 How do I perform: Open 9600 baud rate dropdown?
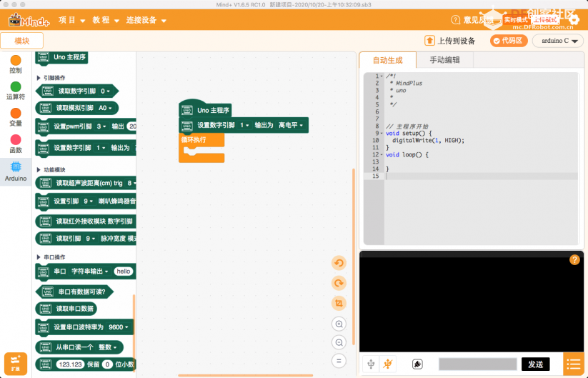pos(119,327)
